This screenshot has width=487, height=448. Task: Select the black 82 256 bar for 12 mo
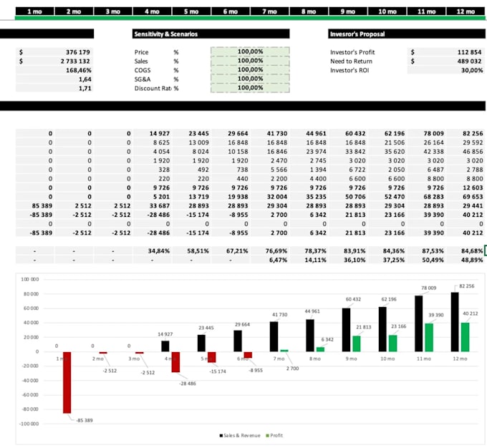[x=455, y=322]
